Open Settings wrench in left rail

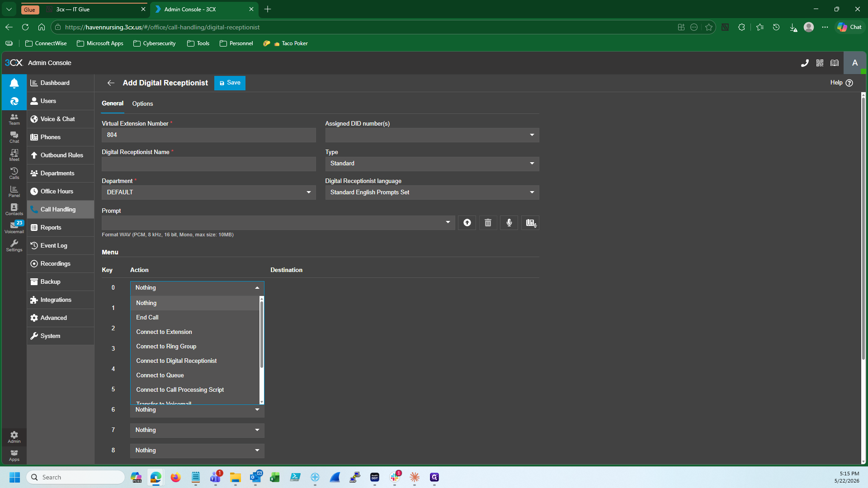coord(14,246)
